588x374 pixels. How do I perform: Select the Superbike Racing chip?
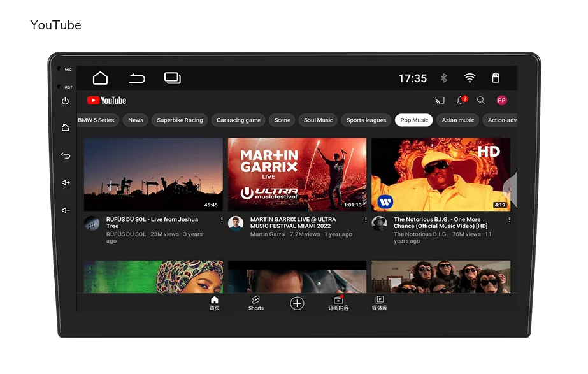click(x=180, y=120)
